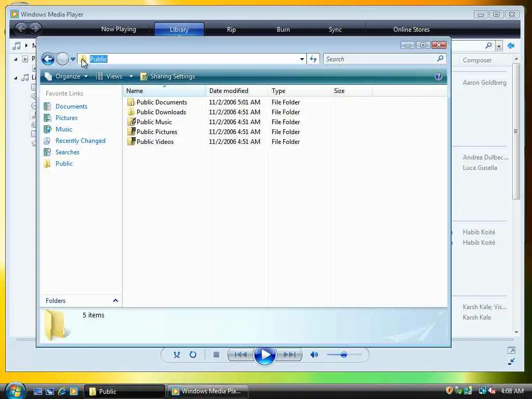
Task: Open Public favorite link
Action: point(64,164)
